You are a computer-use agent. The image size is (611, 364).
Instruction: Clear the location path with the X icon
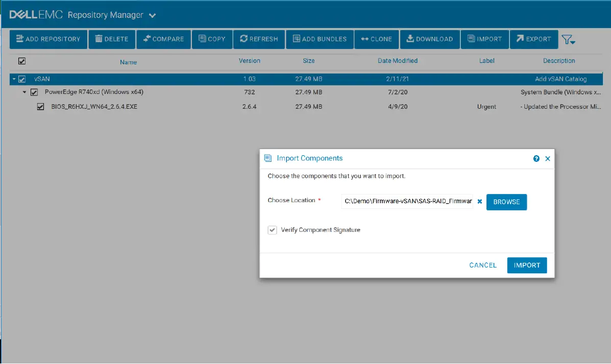[x=480, y=202]
